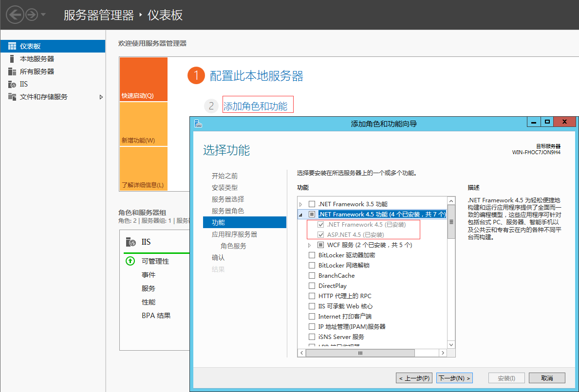Click the 下一步(N) button
579x392 pixels.
coord(454,378)
